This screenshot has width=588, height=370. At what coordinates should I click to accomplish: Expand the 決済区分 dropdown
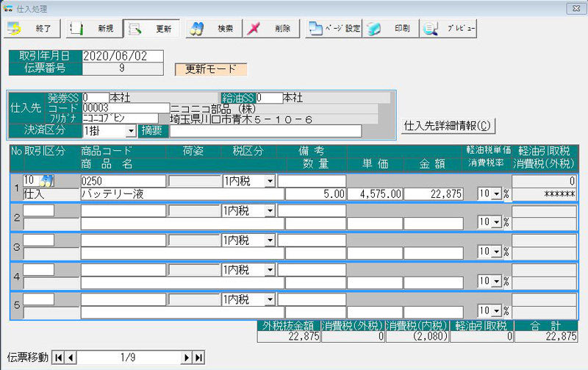click(x=132, y=131)
